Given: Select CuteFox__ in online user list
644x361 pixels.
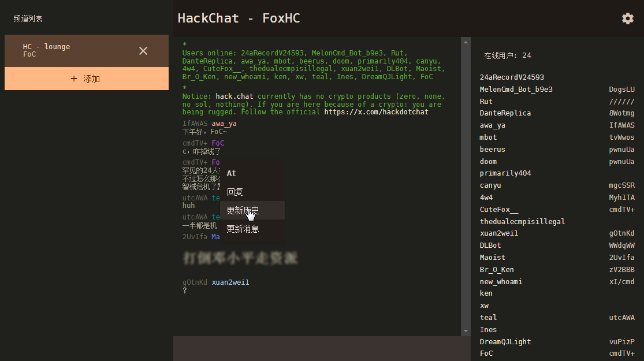Looking at the screenshot, I should pos(499,210).
